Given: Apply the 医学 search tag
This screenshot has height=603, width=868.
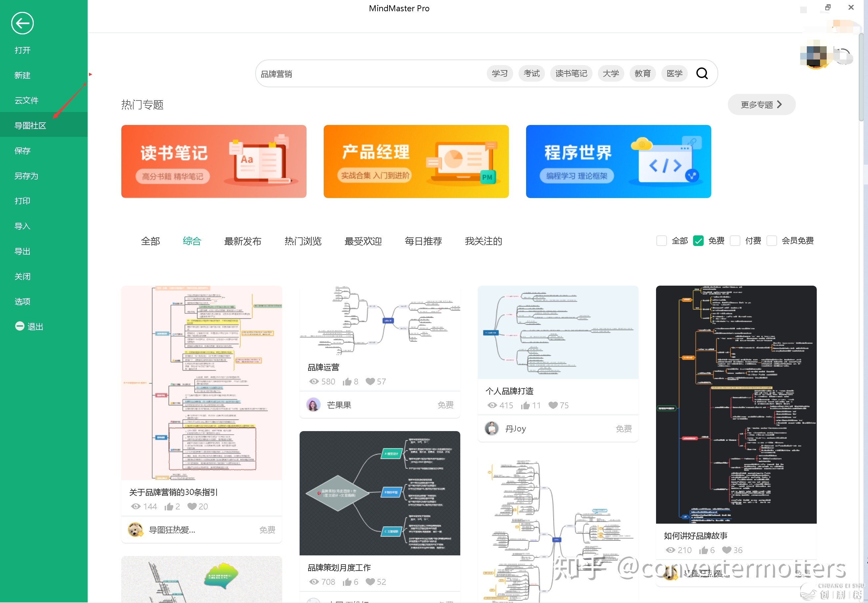Looking at the screenshot, I should pos(674,73).
